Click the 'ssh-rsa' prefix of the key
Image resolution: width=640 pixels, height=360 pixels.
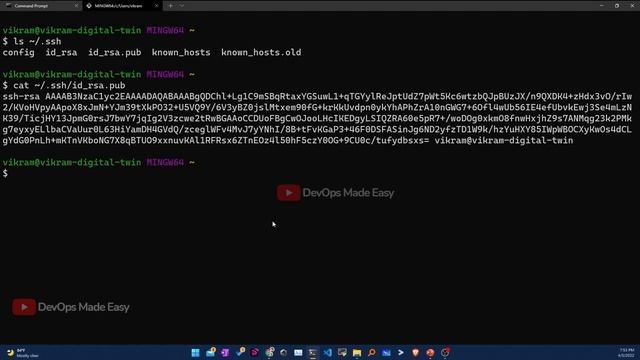(x=21, y=96)
